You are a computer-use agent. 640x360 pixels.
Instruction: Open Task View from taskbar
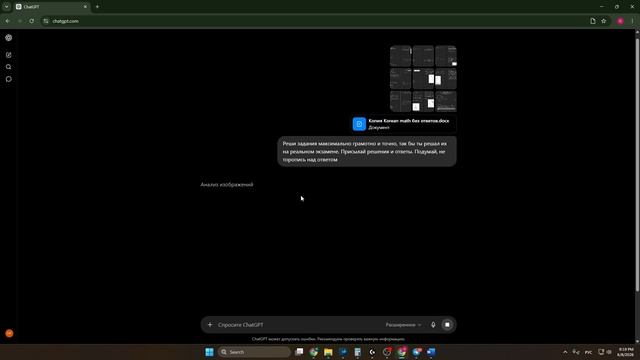point(299,352)
